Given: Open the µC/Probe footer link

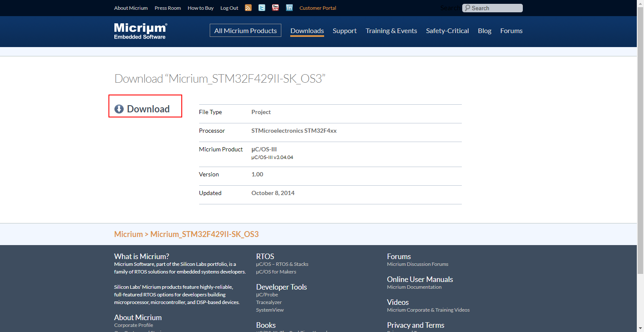Looking at the screenshot, I should coord(267,295).
